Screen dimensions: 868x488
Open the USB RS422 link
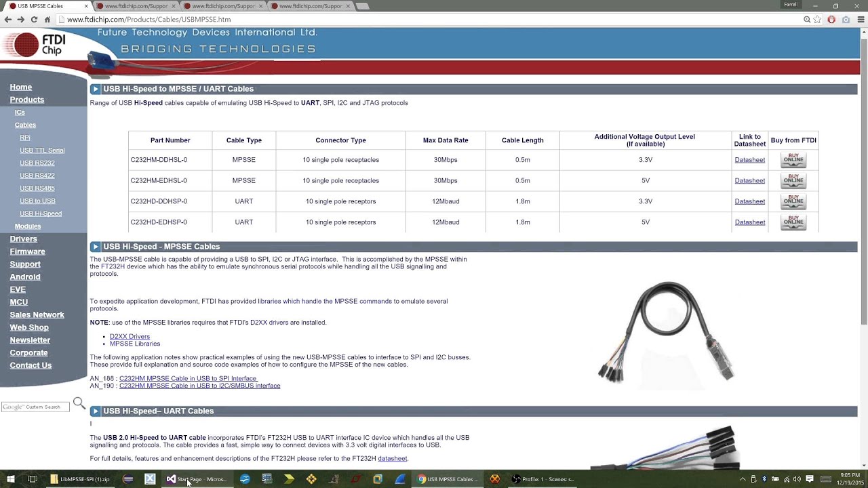pyautogui.click(x=37, y=176)
